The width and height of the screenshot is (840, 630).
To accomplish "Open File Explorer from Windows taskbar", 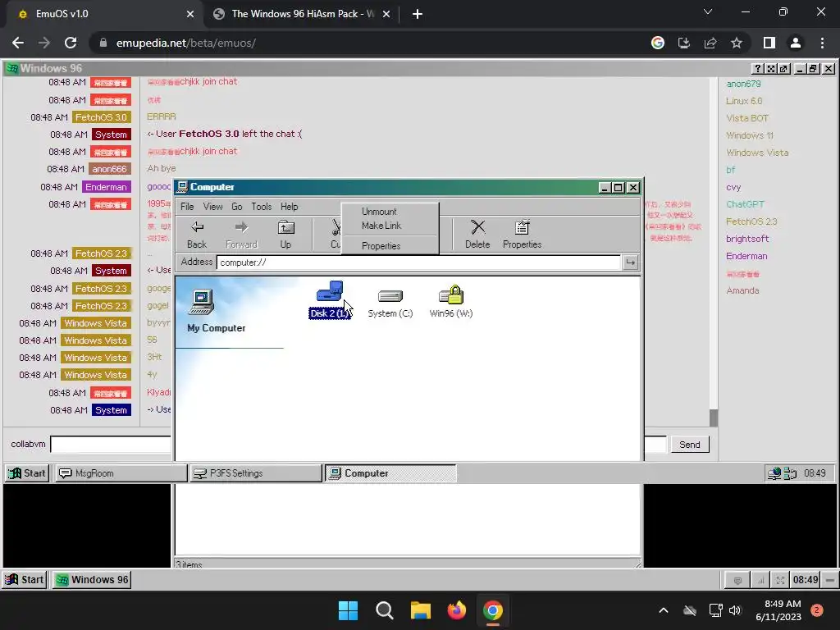I will [x=421, y=610].
